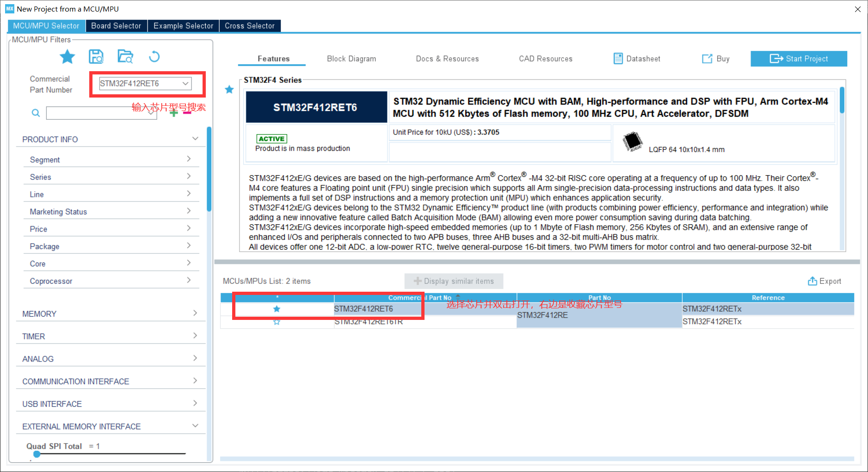This screenshot has height=472, width=868.
Task: Click the Buy link
Action: (x=716, y=59)
